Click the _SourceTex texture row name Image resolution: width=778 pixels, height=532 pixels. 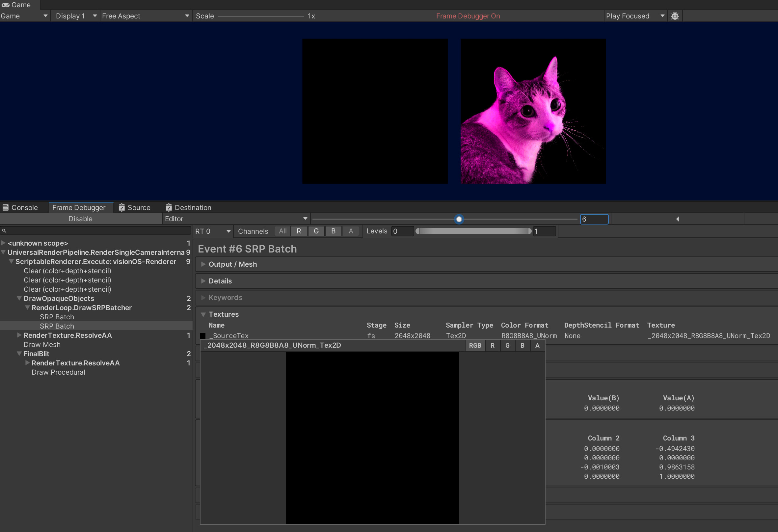229,336
